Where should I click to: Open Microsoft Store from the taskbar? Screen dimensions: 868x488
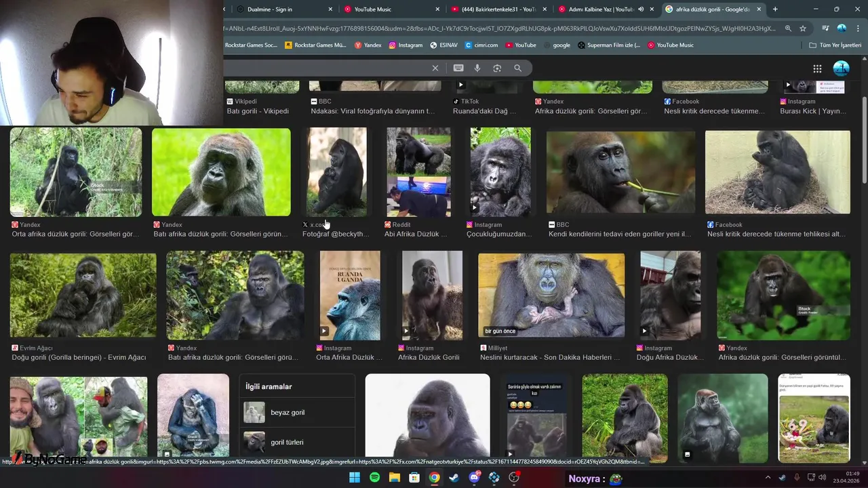point(414,478)
